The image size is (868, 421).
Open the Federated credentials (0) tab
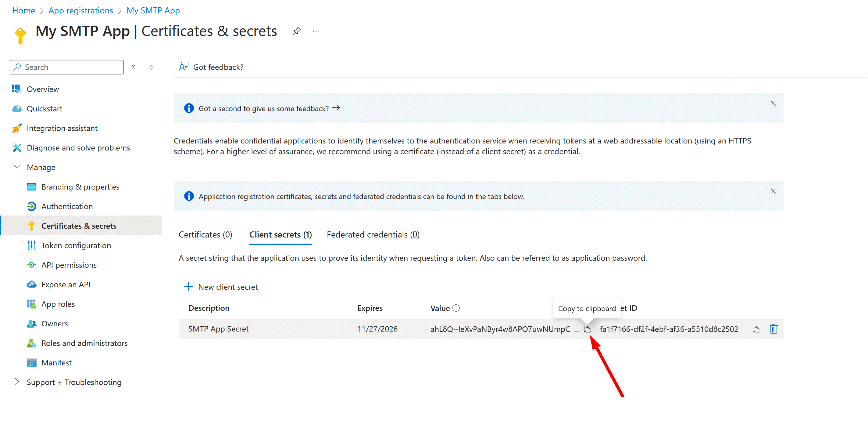point(373,234)
